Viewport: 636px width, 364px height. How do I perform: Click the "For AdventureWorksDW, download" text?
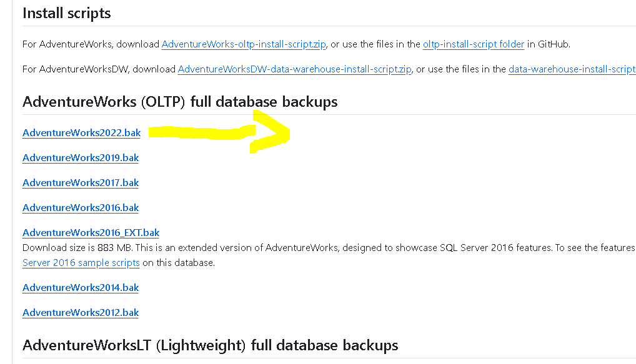[99, 69]
